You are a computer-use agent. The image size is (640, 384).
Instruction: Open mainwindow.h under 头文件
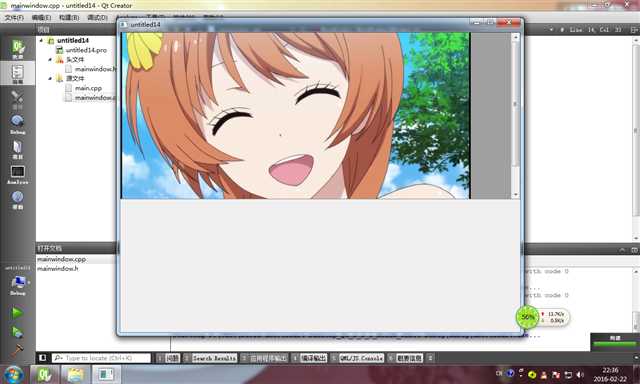pyautogui.click(x=95, y=69)
